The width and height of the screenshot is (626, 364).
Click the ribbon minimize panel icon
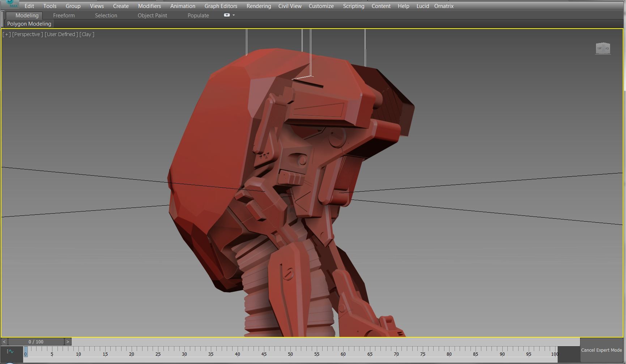pyautogui.click(x=226, y=15)
